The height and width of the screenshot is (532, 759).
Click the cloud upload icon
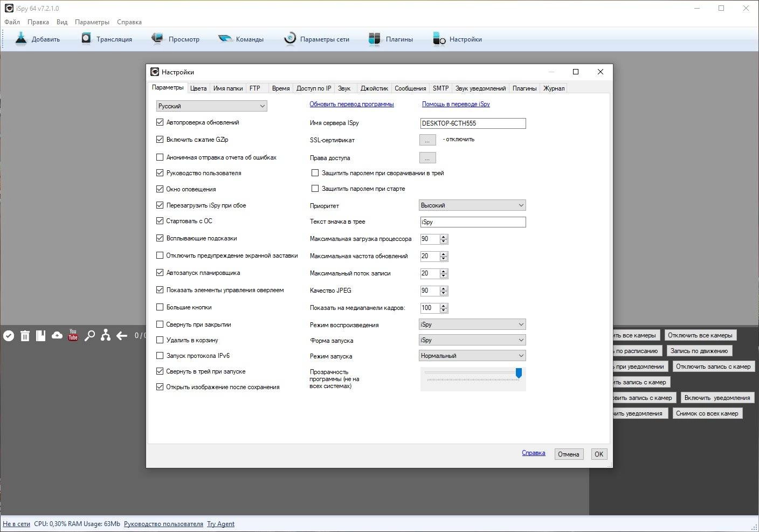click(57, 335)
